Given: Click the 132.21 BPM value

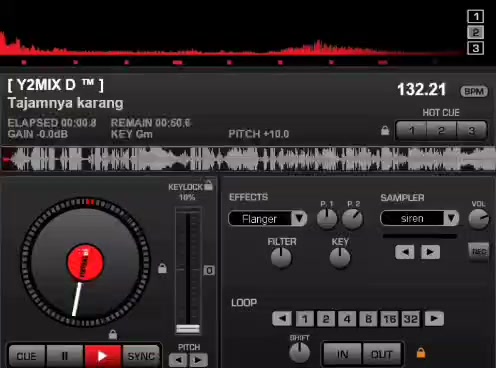Looking at the screenshot, I should click(421, 90).
